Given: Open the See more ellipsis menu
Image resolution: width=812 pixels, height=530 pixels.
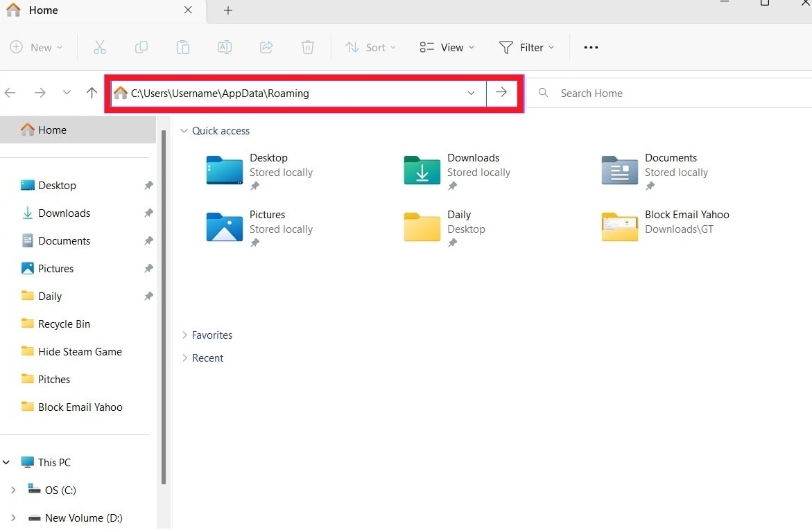Looking at the screenshot, I should pos(591,48).
